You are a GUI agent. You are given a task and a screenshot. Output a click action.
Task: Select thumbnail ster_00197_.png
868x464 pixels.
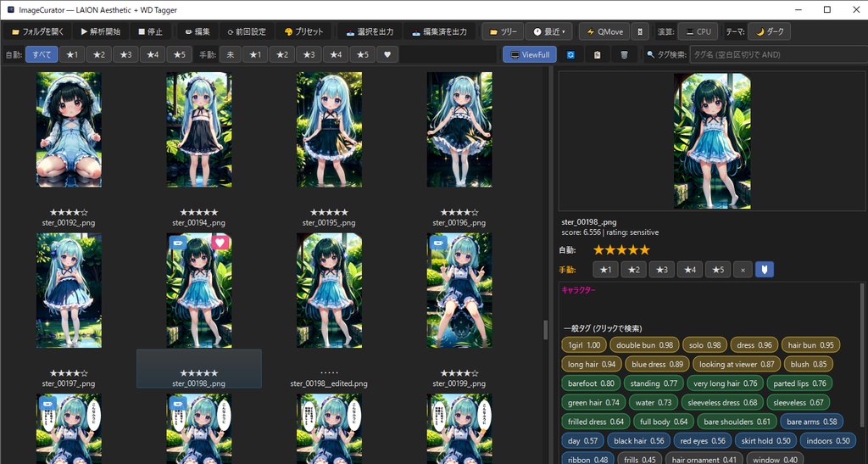tap(69, 290)
